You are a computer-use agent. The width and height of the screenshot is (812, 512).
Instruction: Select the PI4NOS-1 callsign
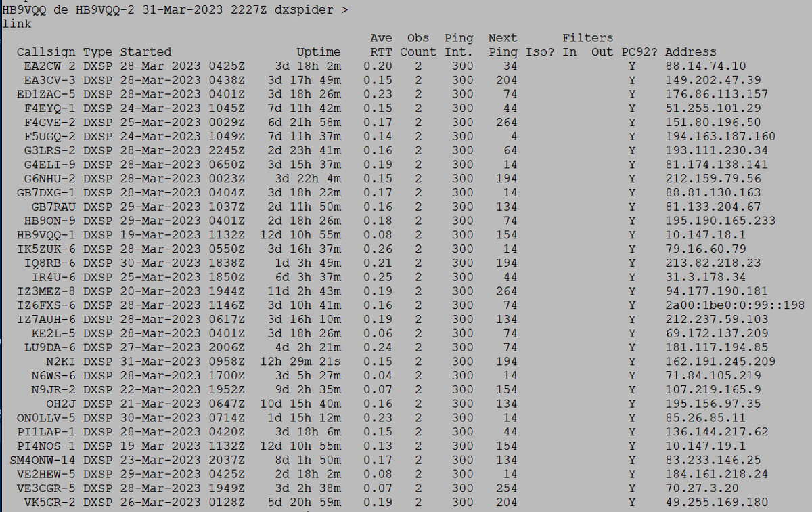pyautogui.click(x=47, y=446)
